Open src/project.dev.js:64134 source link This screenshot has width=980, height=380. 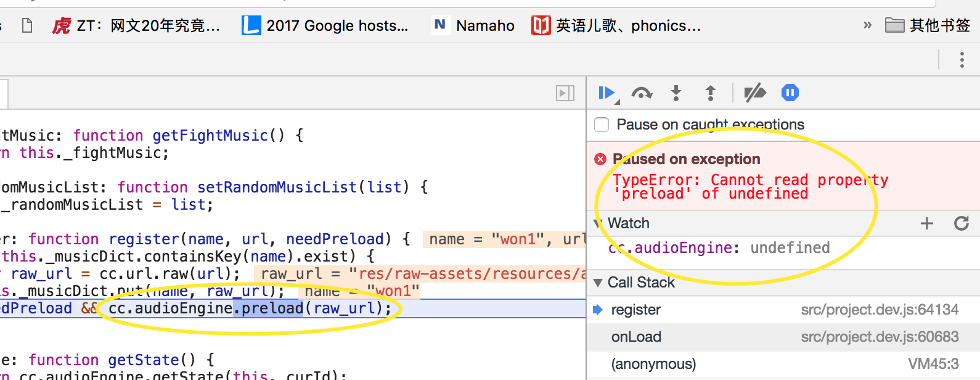880,310
